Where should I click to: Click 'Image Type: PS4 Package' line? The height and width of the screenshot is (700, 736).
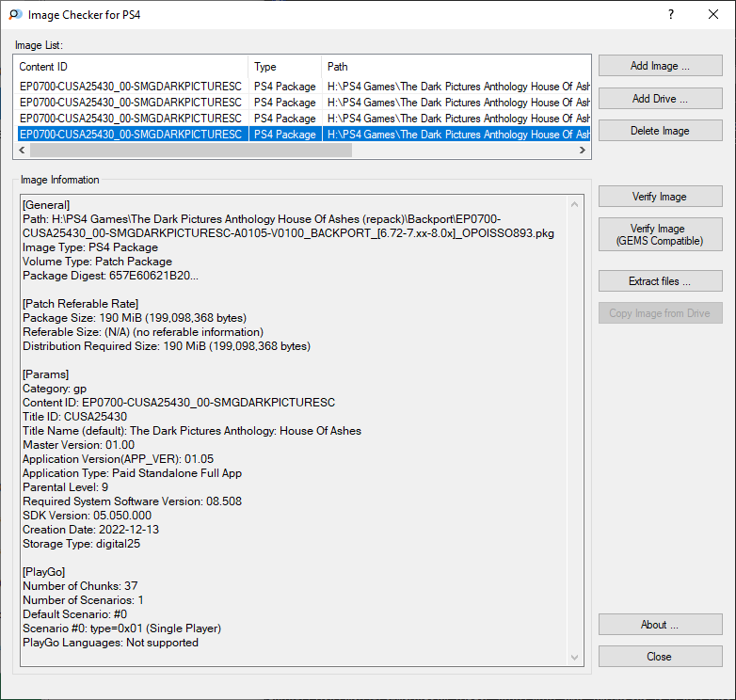[x=90, y=247]
